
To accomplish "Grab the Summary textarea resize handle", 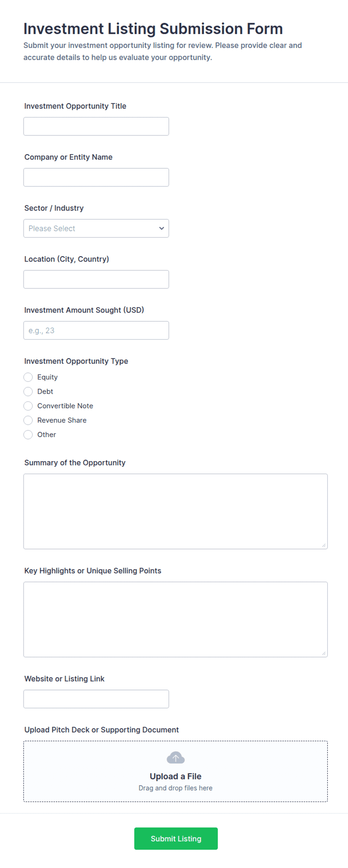I will point(324,545).
